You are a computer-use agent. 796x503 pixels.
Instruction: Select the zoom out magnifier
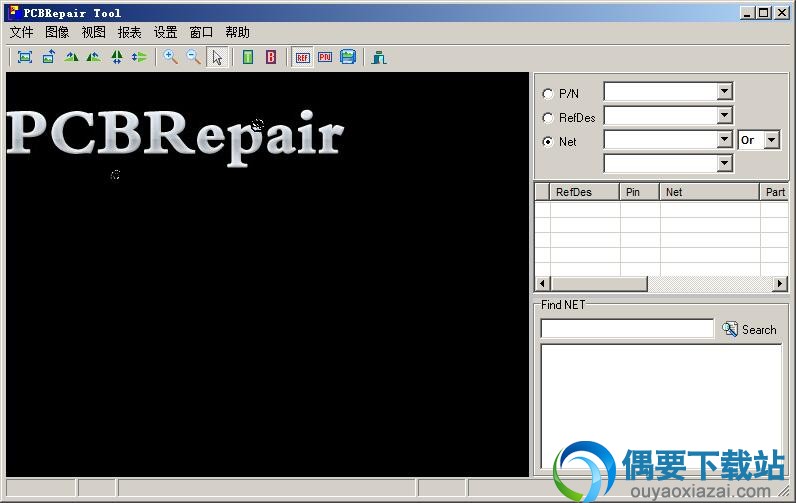click(193, 57)
